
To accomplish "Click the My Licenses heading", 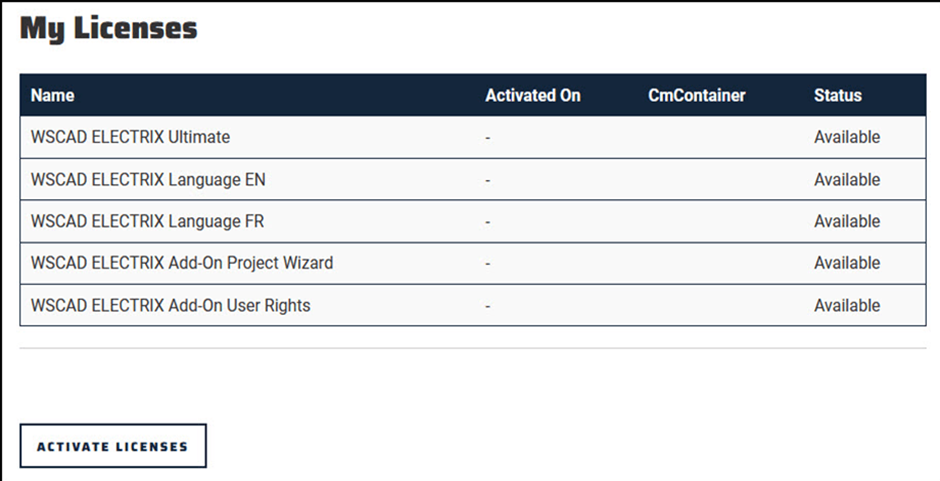I will coord(109,29).
